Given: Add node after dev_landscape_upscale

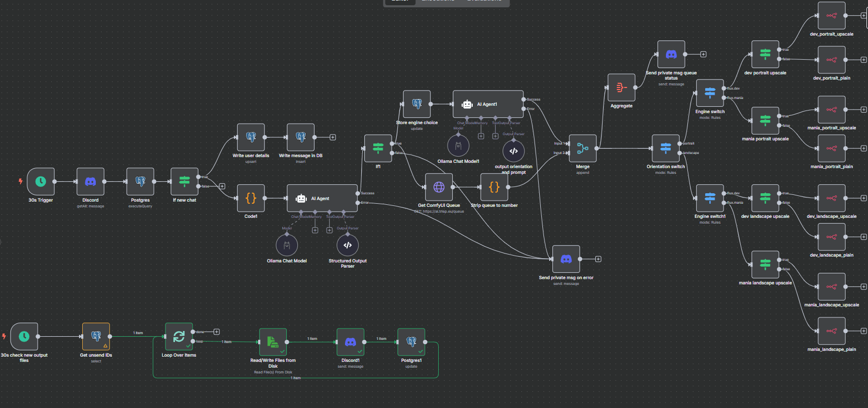Looking at the screenshot, I should (863, 198).
